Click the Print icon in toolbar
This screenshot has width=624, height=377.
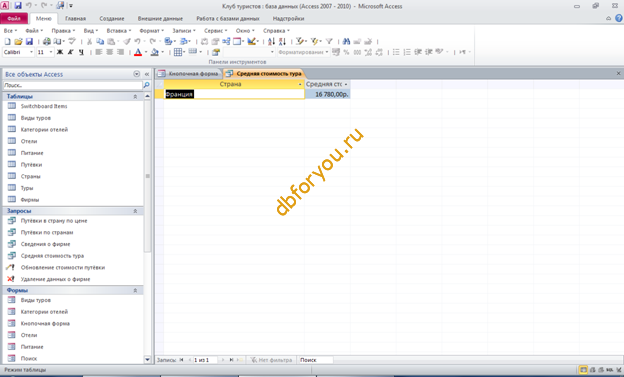47,41
